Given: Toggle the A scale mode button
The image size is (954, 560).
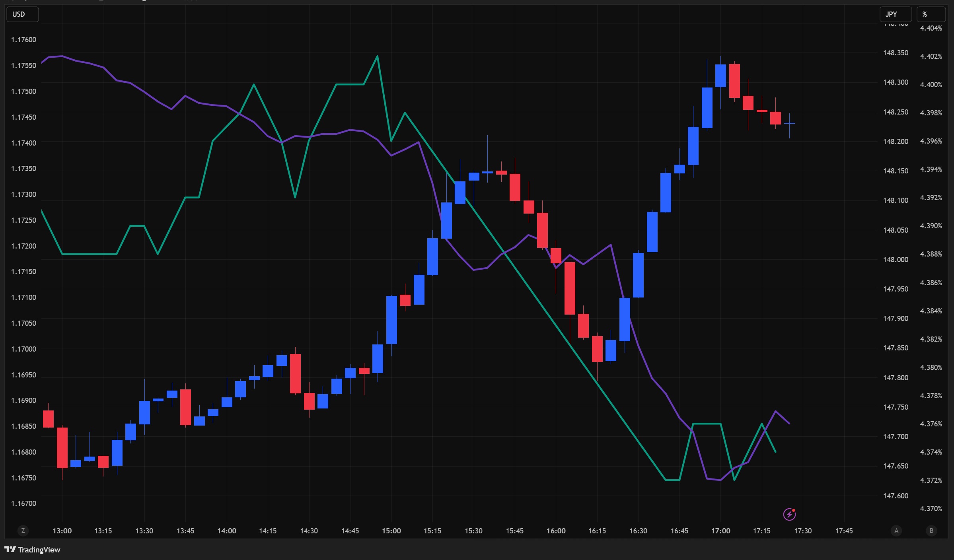Looking at the screenshot, I should point(896,531).
